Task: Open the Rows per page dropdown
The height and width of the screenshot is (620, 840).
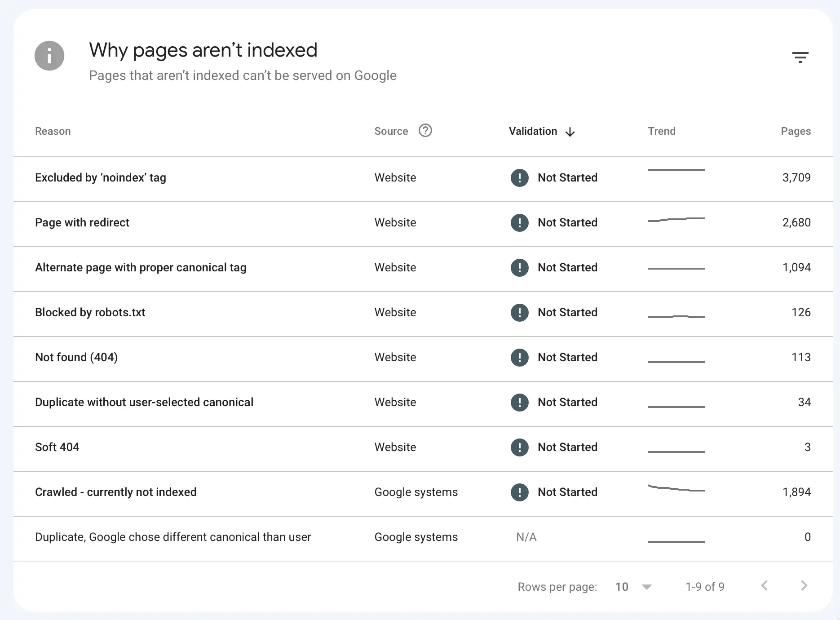Action: click(x=633, y=587)
